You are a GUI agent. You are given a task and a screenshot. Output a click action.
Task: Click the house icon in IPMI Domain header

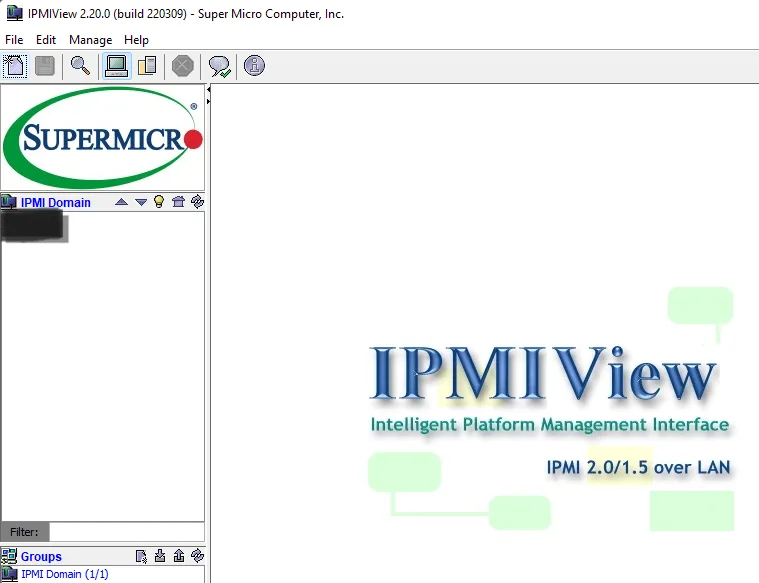pyautogui.click(x=178, y=202)
